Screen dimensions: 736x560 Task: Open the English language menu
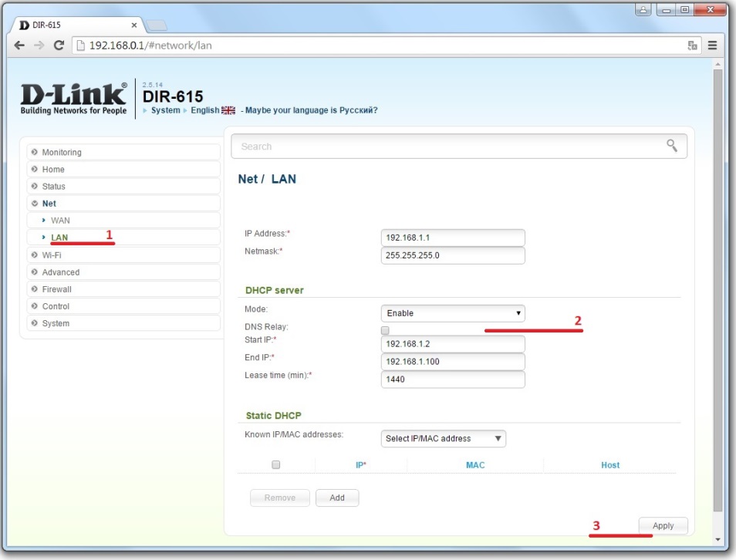coord(204,110)
